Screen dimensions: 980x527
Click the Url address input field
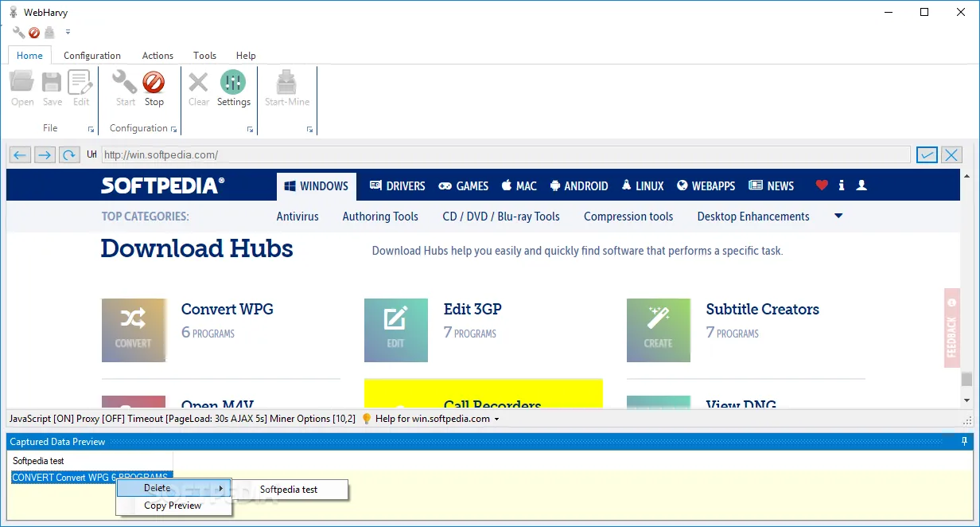506,155
